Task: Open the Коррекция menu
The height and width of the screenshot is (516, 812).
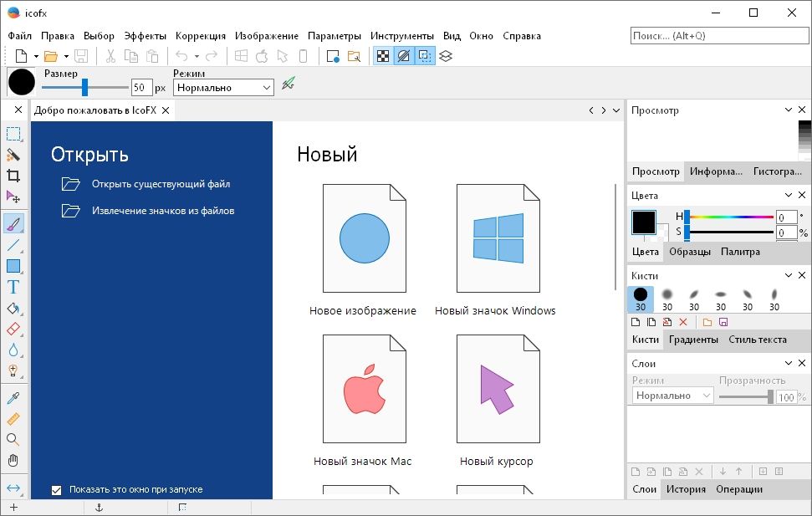Action: tap(201, 36)
